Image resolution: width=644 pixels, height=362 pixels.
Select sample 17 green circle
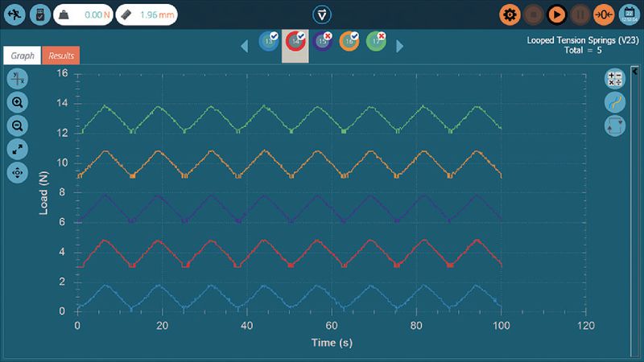point(376,43)
